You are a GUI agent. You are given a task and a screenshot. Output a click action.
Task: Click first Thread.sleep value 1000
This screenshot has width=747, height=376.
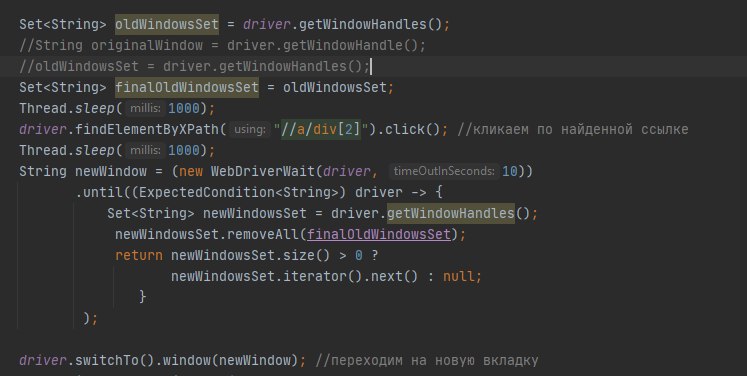pos(184,108)
